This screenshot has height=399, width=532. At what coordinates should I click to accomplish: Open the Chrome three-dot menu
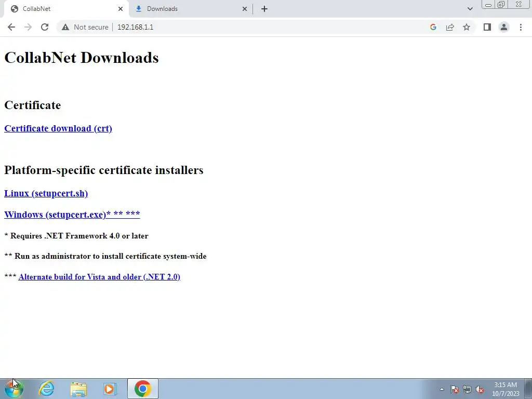click(521, 27)
